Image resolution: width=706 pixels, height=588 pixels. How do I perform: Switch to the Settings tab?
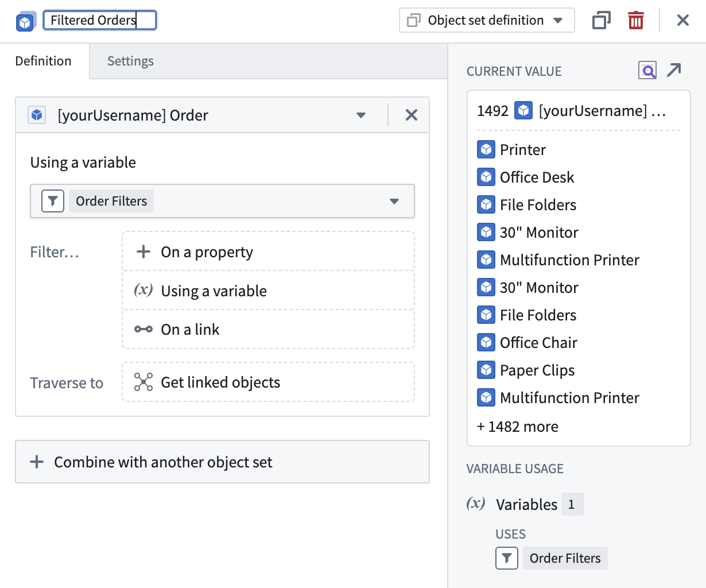point(130,61)
